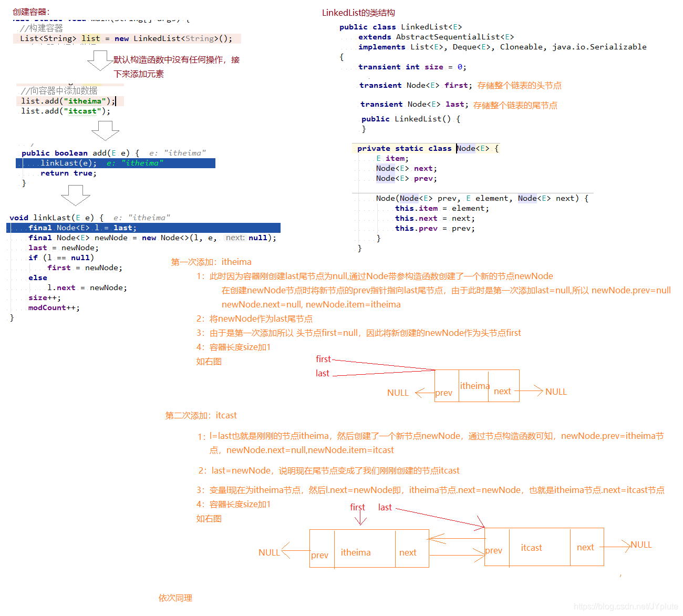The width and height of the screenshot is (683, 616).
Task: Click the 'implements List<E>, Deque<E>' line
Action: click(x=502, y=47)
